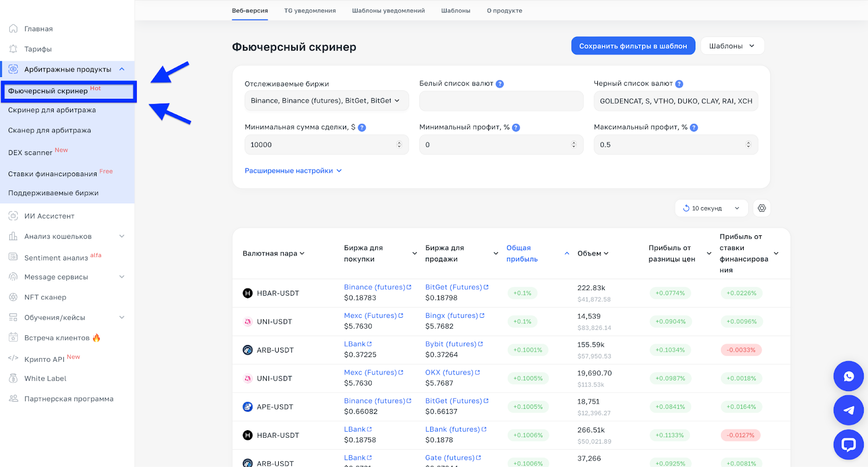This screenshot has width=868, height=467.
Task: Collapse the Арбитражные продукты section chevron
Action: [122, 69]
